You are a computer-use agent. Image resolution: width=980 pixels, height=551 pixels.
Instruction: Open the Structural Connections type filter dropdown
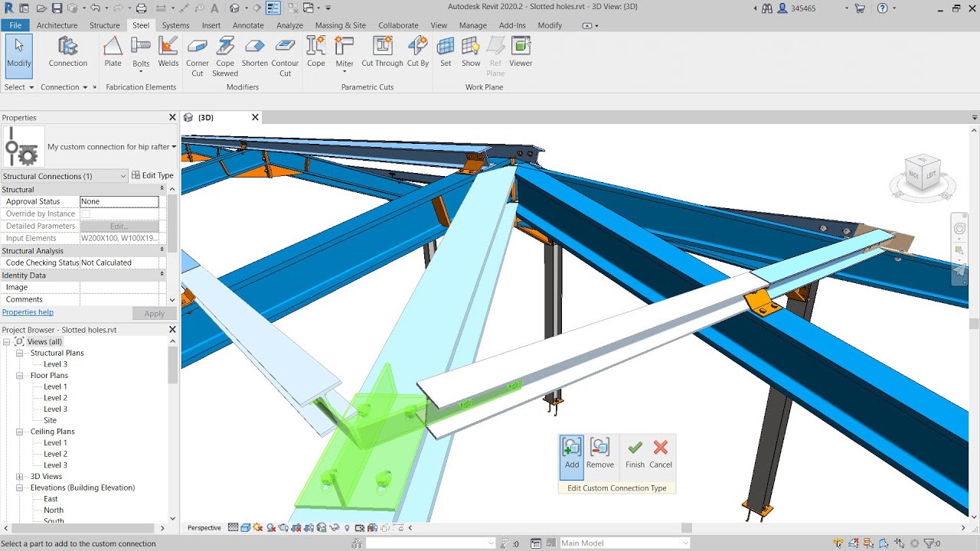pos(64,176)
